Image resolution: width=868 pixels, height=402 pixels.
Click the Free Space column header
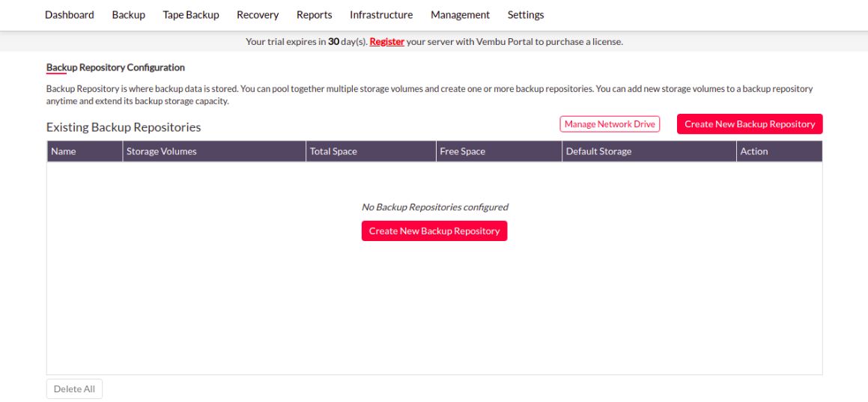click(x=499, y=151)
